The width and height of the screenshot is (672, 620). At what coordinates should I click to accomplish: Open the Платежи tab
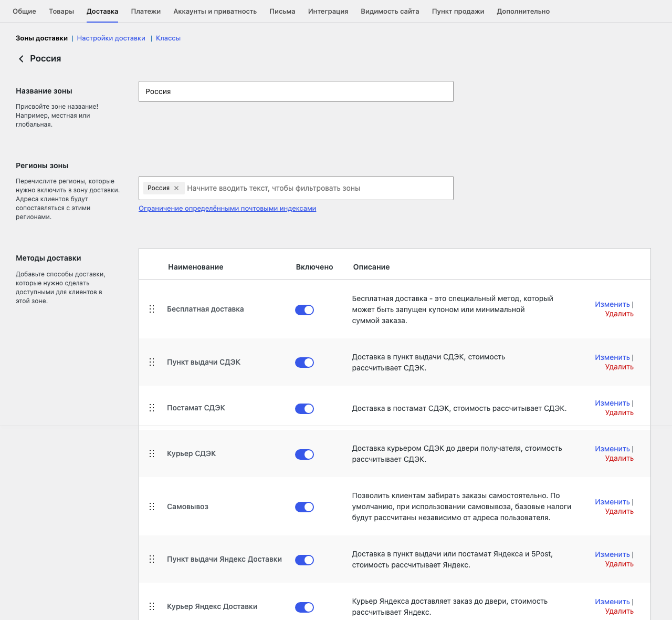(x=146, y=11)
